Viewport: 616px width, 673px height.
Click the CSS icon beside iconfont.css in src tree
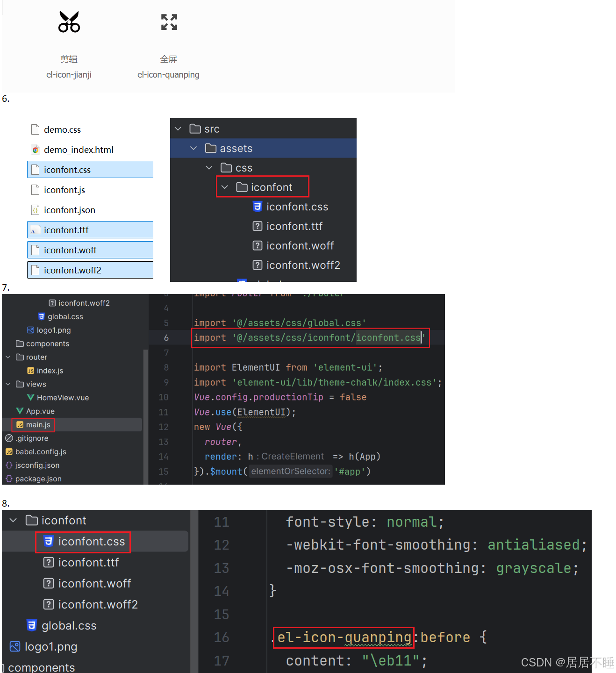[257, 206]
